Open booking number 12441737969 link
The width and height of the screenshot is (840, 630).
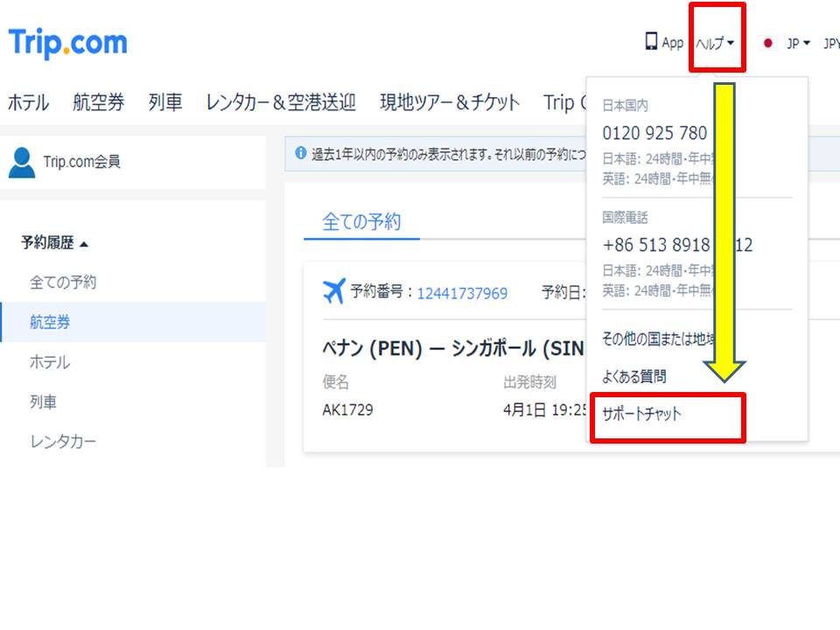[x=462, y=293]
